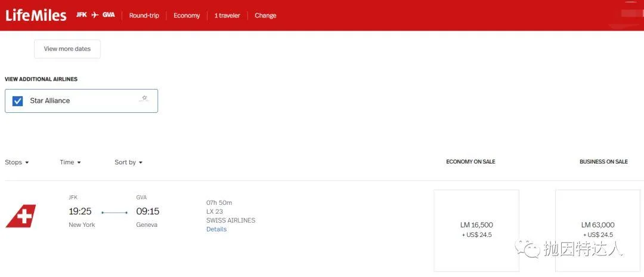
Task: Click the airplane icon between JFK and GVA
Action: [x=95, y=15]
